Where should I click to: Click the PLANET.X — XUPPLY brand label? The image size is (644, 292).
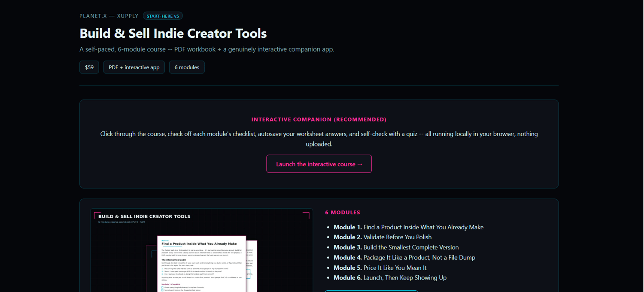109,16
